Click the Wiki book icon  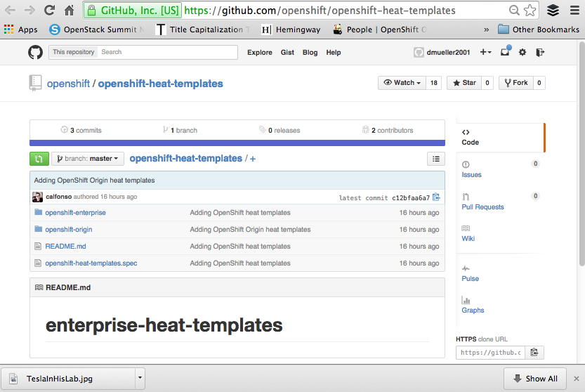[x=466, y=228]
